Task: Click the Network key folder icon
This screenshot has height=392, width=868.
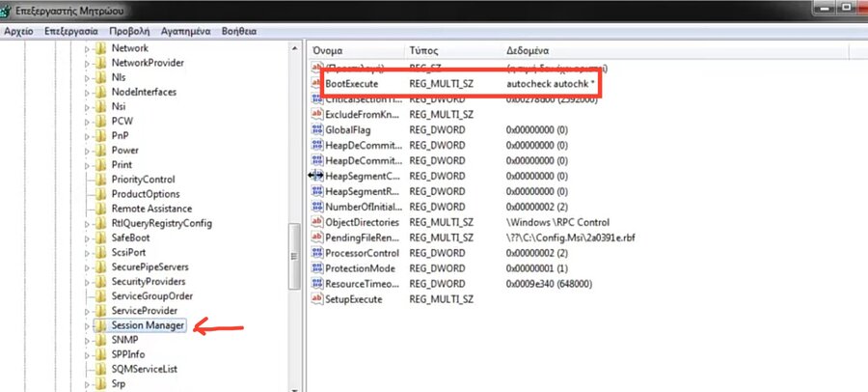Action: pos(100,48)
